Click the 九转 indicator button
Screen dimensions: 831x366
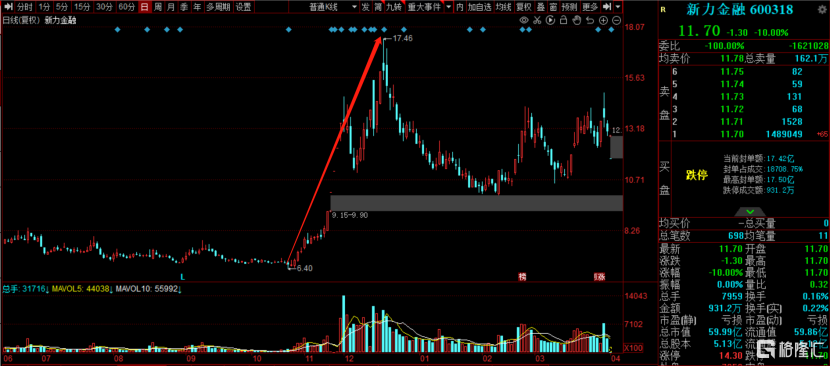(394, 7)
